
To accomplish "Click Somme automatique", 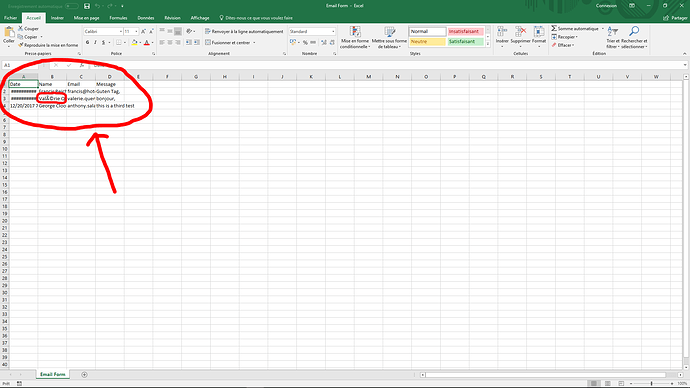I will 578,29.
